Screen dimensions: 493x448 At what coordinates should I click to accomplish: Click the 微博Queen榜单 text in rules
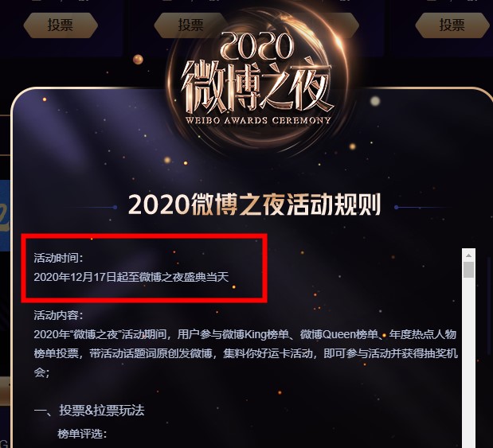click(x=339, y=334)
